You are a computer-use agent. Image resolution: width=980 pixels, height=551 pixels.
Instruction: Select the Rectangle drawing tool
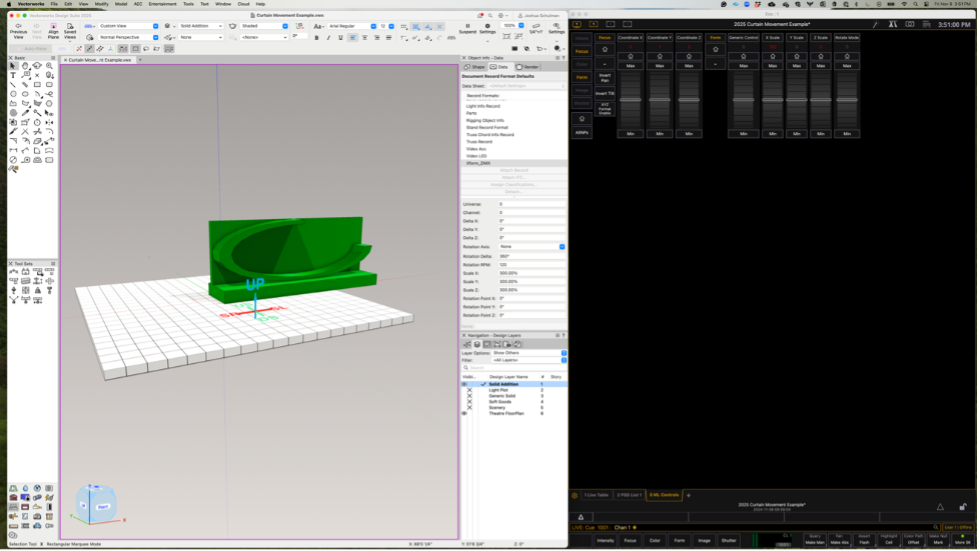pos(37,85)
